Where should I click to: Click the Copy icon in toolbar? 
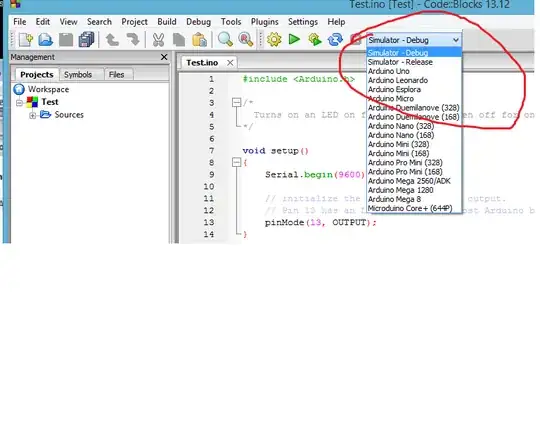pos(179,40)
